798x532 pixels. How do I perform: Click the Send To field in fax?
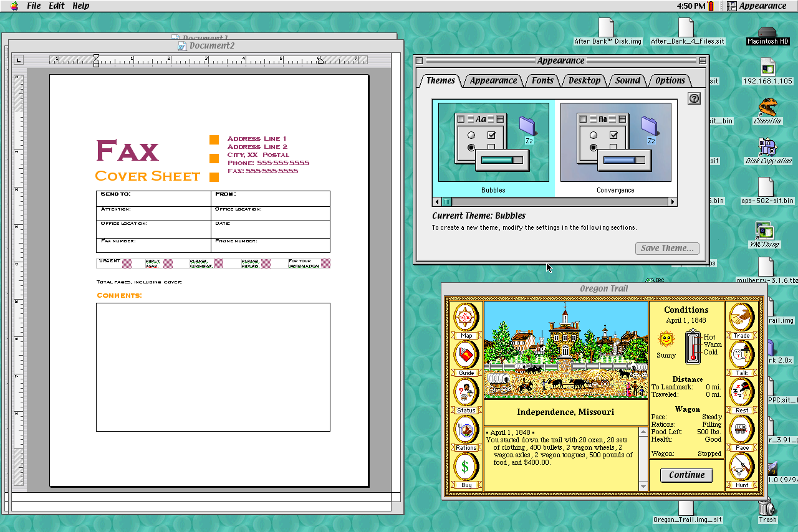[153, 198]
